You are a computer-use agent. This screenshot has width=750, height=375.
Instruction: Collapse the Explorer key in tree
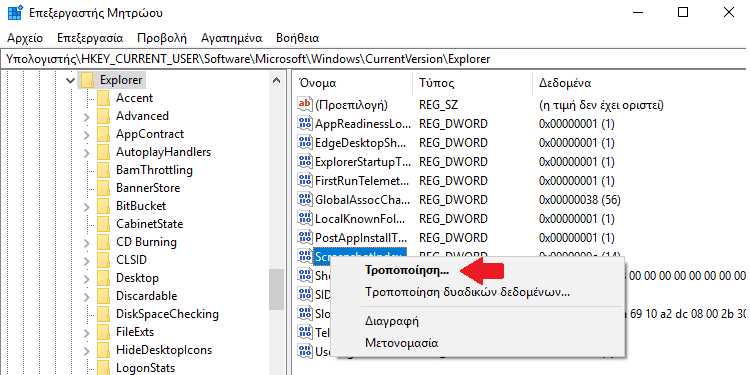point(71,80)
